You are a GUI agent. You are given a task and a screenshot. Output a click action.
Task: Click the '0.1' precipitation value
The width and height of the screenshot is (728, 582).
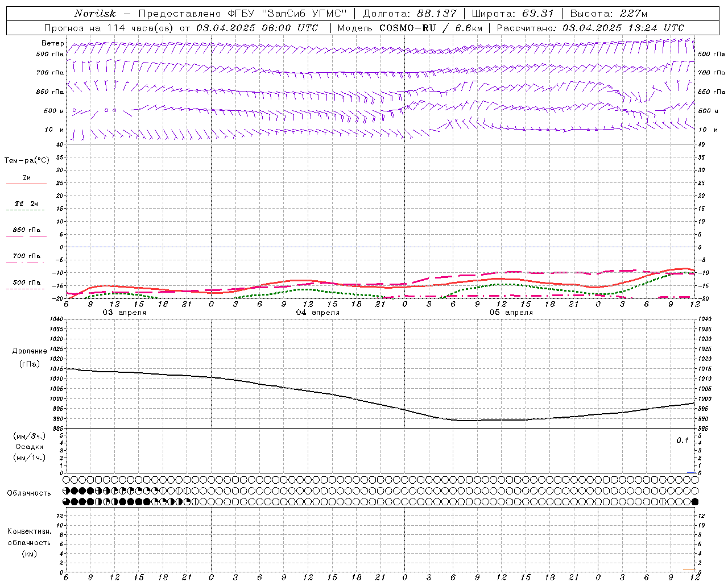click(682, 440)
